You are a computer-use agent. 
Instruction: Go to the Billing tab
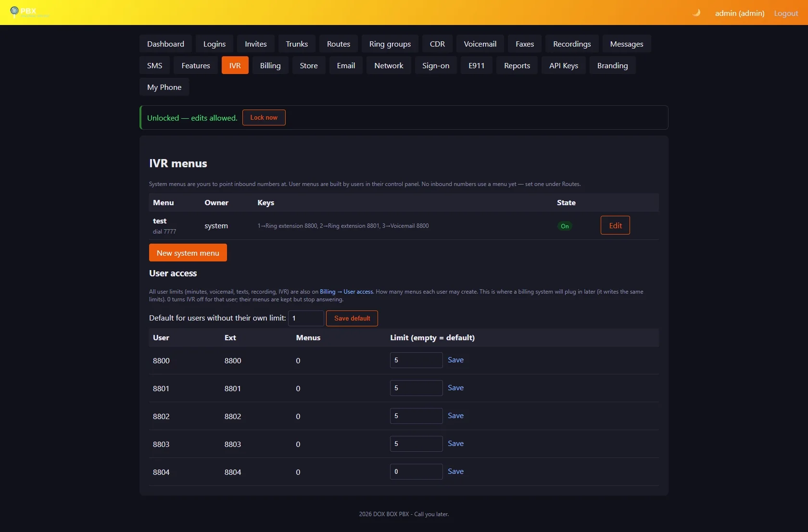pyautogui.click(x=270, y=65)
